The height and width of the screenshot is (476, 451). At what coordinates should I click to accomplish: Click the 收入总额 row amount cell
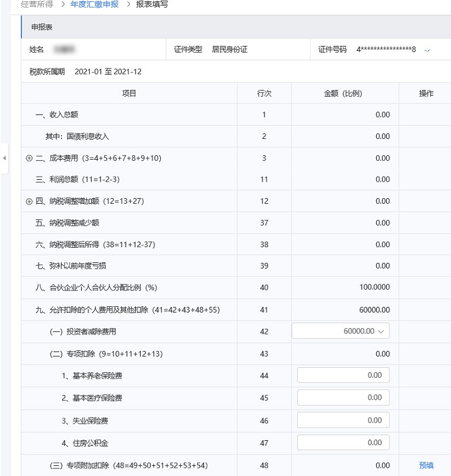click(345, 114)
